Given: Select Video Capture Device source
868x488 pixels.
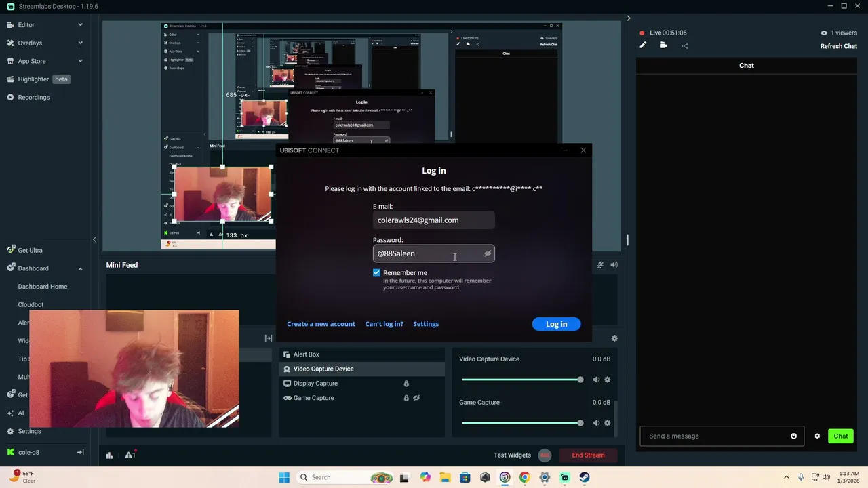Looking at the screenshot, I should pos(361,369).
